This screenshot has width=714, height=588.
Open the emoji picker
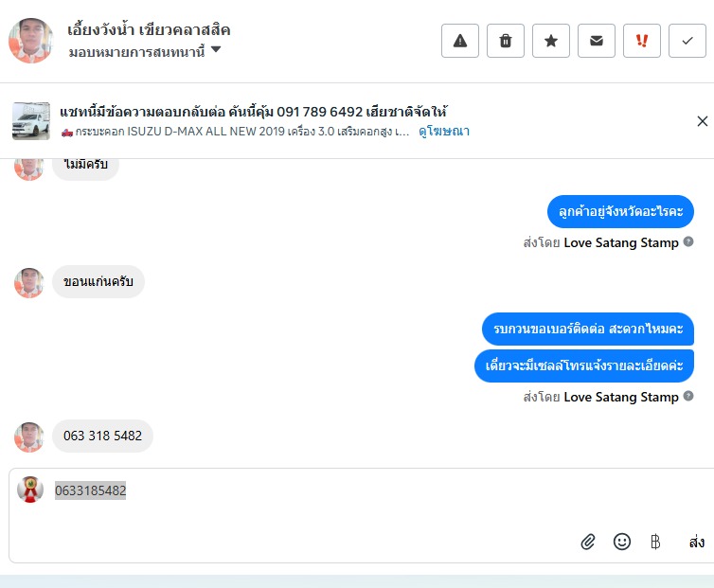tap(622, 542)
